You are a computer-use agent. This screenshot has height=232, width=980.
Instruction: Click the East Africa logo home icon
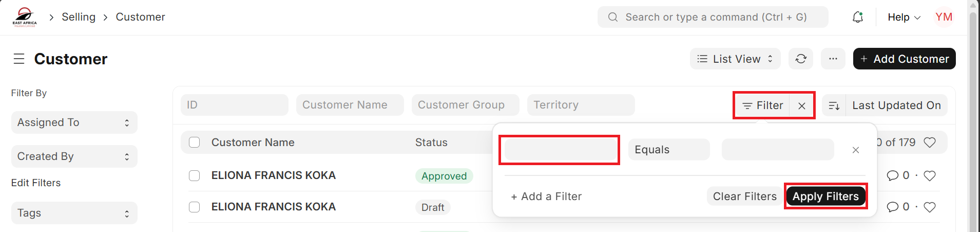(25, 17)
